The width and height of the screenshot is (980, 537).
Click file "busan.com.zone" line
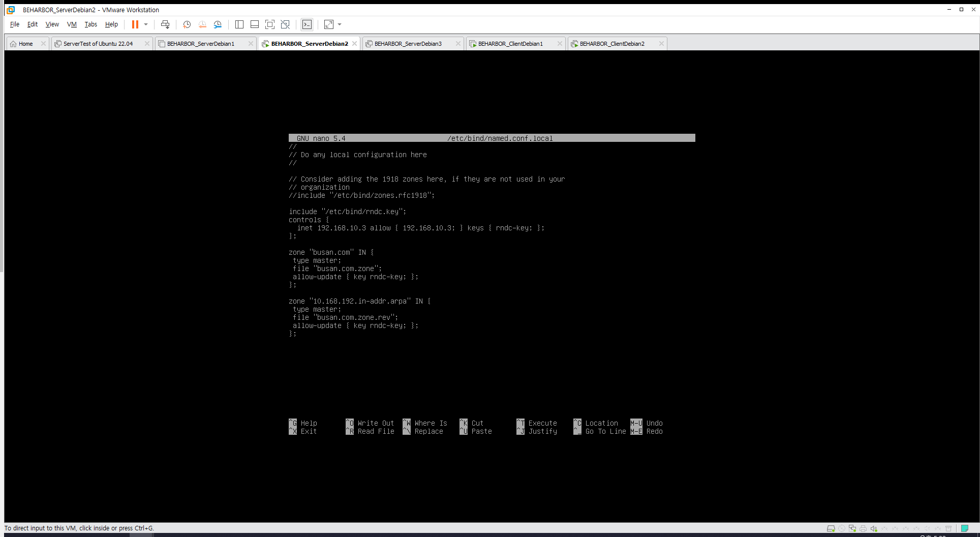(337, 268)
